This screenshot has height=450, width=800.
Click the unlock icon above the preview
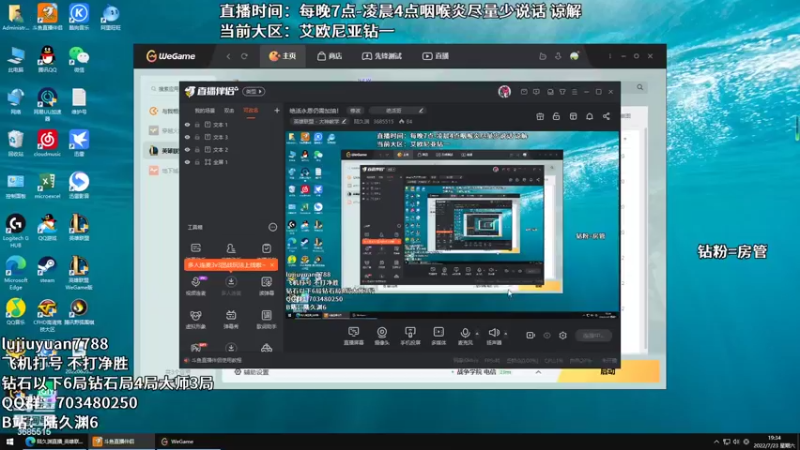pos(556,116)
